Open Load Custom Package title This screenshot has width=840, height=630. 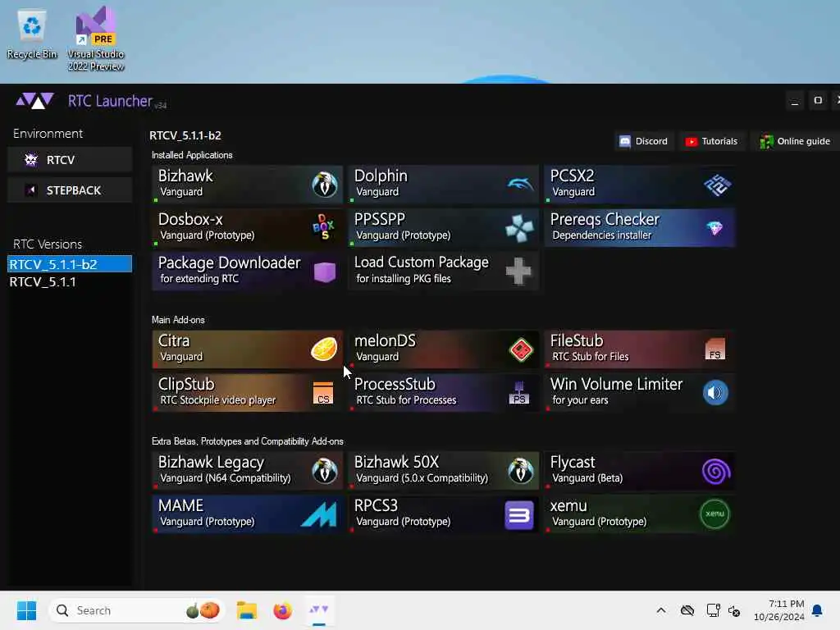[x=422, y=262]
